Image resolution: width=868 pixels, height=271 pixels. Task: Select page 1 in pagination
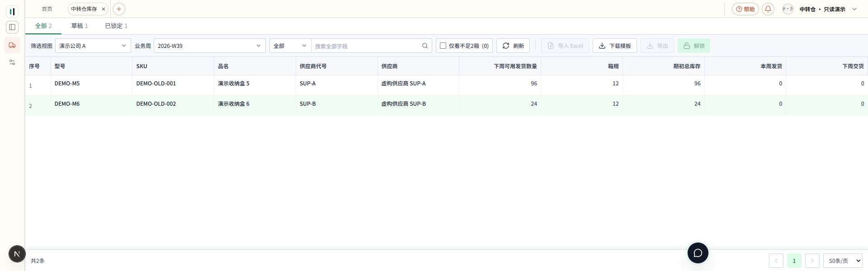tap(794, 261)
